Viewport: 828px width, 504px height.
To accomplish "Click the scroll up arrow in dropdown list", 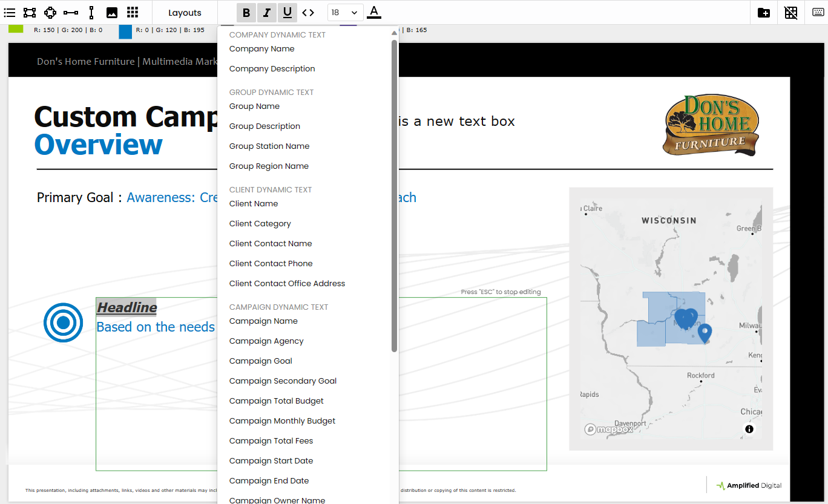I will coord(395,33).
